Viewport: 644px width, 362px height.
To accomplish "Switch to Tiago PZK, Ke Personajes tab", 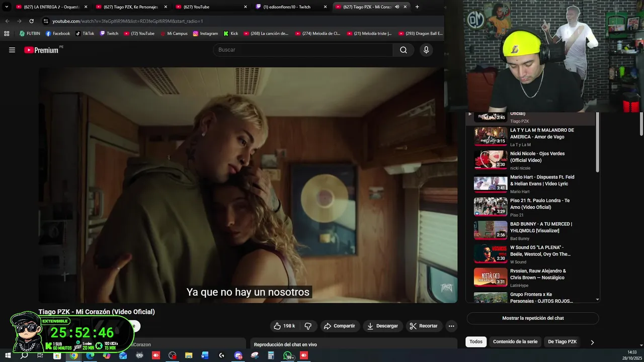I will click(131, 7).
